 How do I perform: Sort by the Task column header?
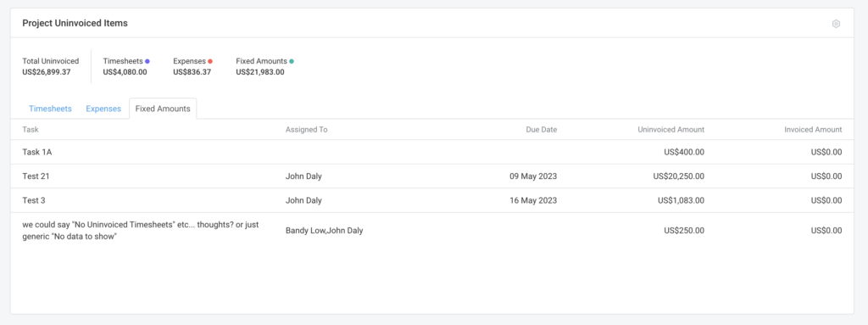click(31, 130)
